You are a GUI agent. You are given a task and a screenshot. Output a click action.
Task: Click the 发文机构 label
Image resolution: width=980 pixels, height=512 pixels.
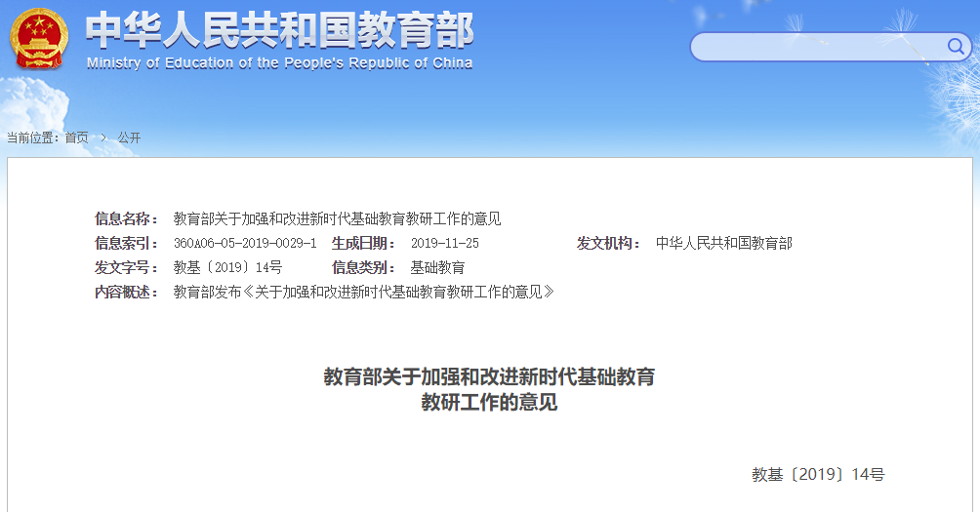click(608, 243)
